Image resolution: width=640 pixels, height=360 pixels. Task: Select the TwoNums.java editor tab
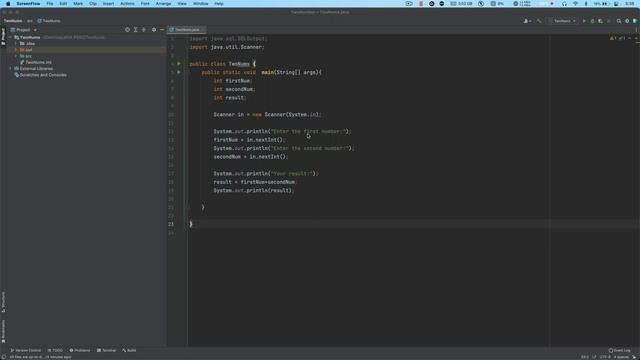point(187,30)
